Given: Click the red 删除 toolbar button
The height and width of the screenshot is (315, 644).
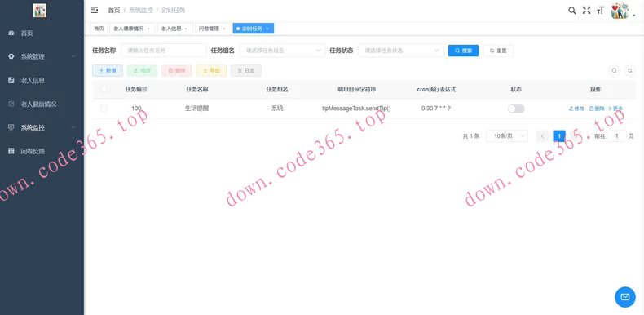Looking at the screenshot, I should click(x=177, y=71).
